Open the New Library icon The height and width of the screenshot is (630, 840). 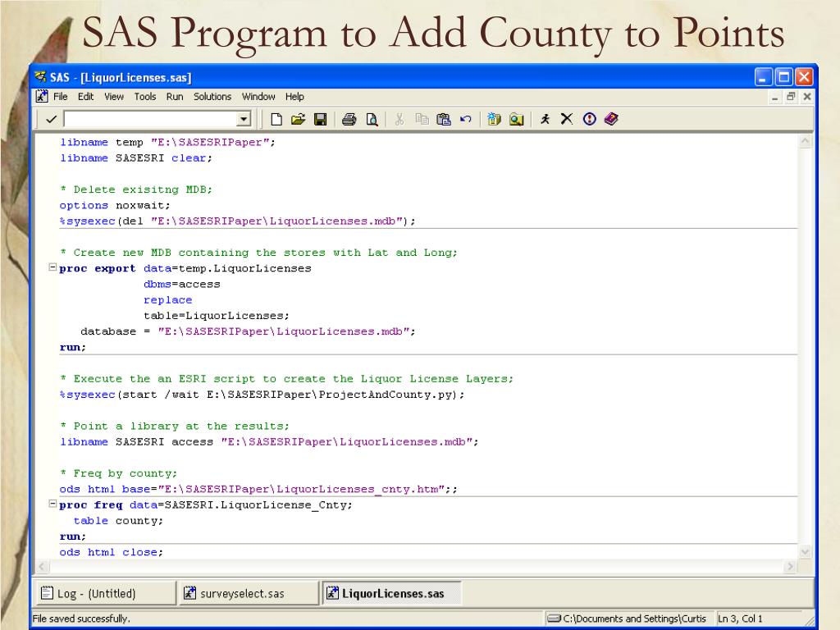pyautogui.click(x=494, y=119)
